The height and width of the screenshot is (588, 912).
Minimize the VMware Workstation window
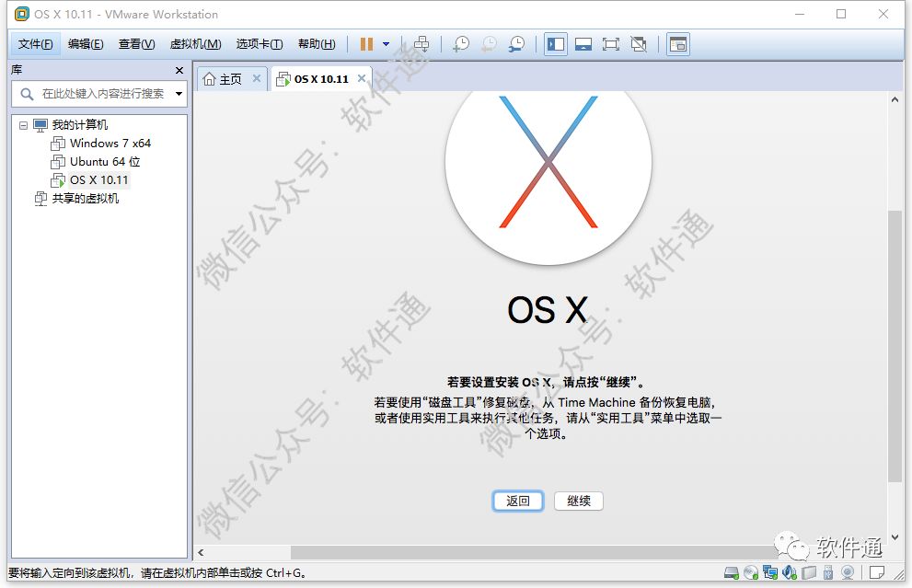point(800,14)
